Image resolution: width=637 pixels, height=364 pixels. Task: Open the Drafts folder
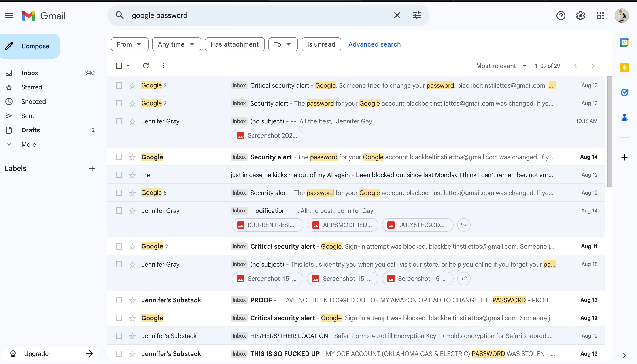(x=31, y=130)
